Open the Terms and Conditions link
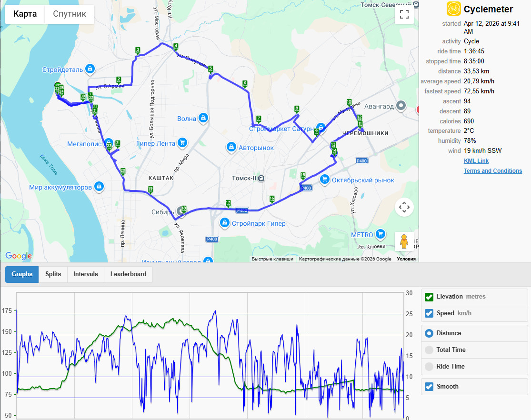This screenshot has width=531, height=420. pos(493,170)
